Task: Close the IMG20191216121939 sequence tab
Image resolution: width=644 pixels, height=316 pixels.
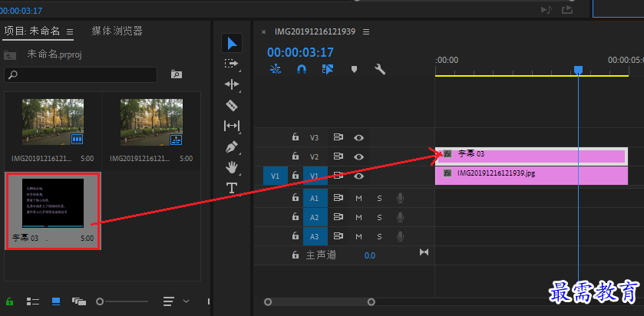Action: [264, 31]
